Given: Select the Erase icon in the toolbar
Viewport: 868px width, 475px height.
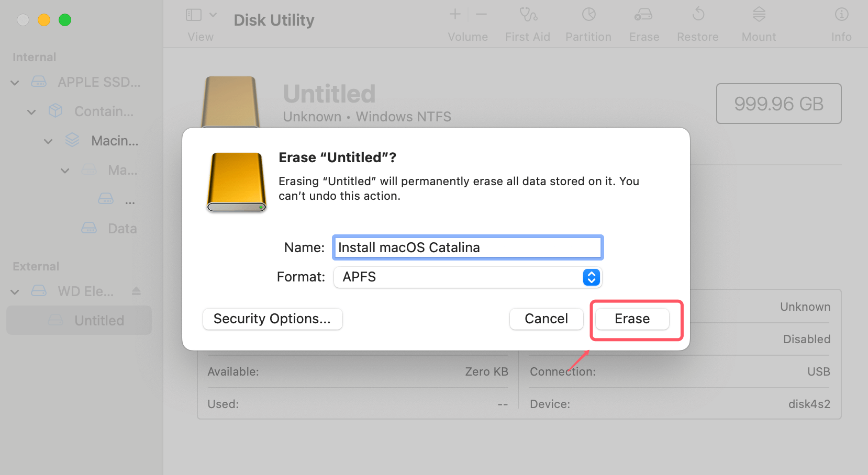Looking at the screenshot, I should [644, 21].
